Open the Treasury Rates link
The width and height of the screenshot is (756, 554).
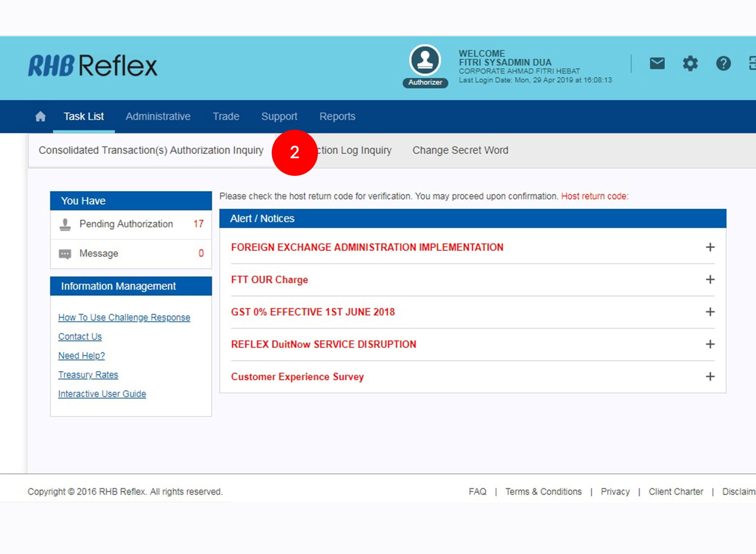(x=88, y=375)
